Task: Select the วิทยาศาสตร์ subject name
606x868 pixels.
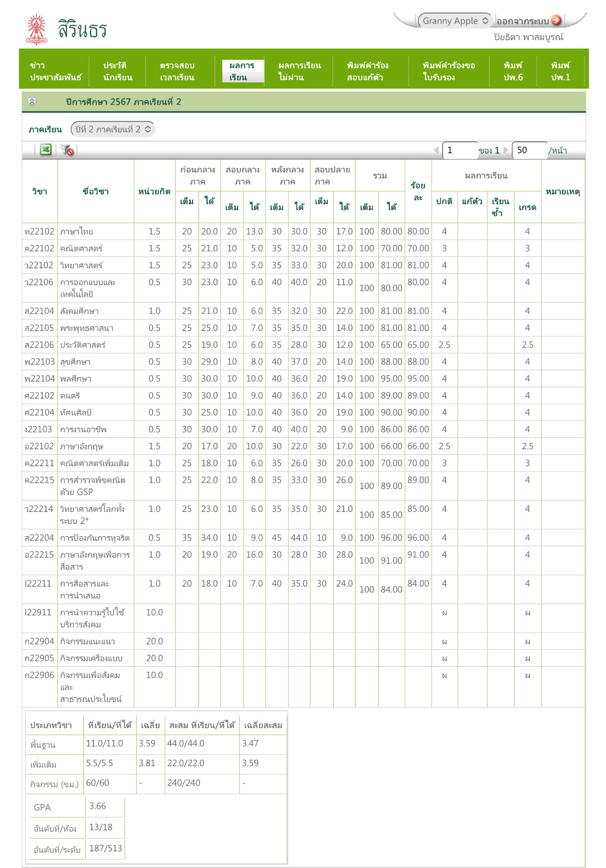Action: tap(81, 265)
